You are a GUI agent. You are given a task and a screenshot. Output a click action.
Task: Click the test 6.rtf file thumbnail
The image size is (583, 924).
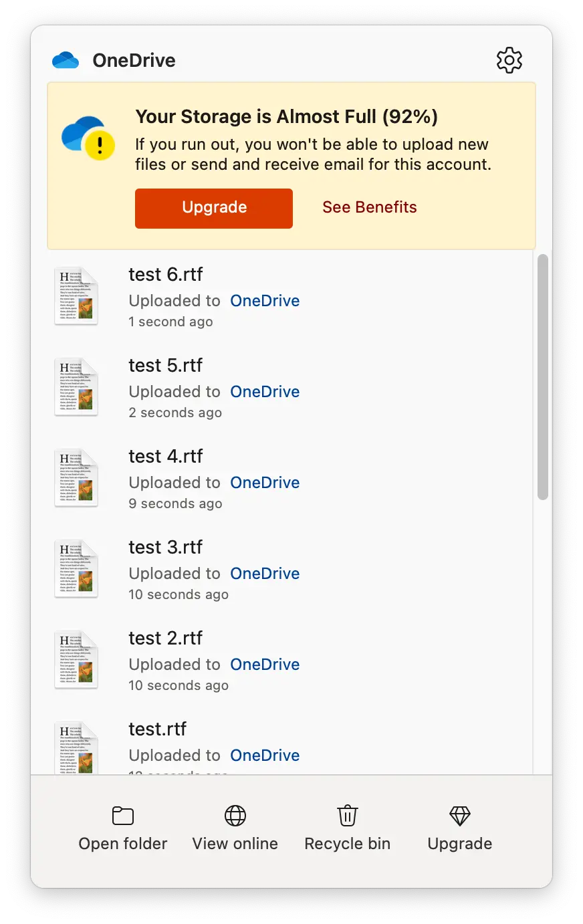coord(76,296)
